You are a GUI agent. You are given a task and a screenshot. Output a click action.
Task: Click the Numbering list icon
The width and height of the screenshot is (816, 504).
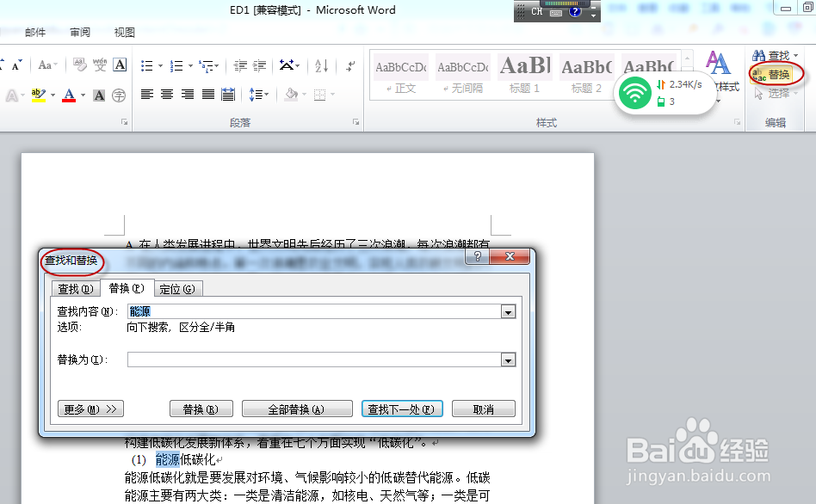(177, 65)
